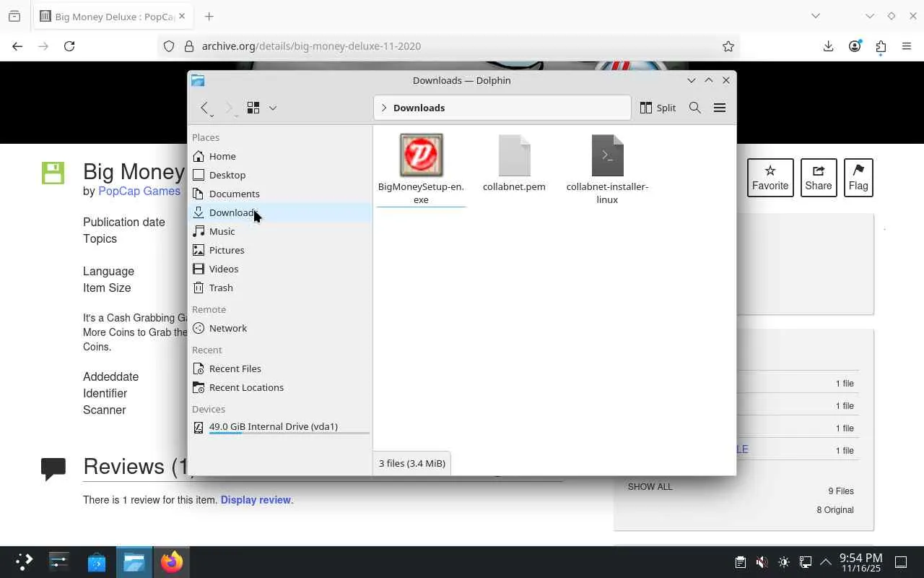Click the Share button on archive.org

pos(819,178)
